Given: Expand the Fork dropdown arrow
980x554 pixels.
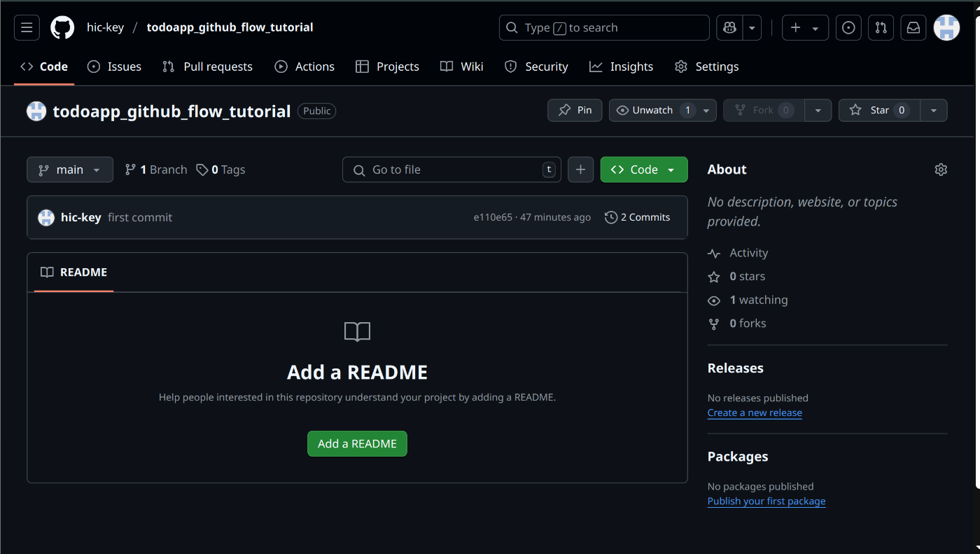Looking at the screenshot, I should point(818,111).
